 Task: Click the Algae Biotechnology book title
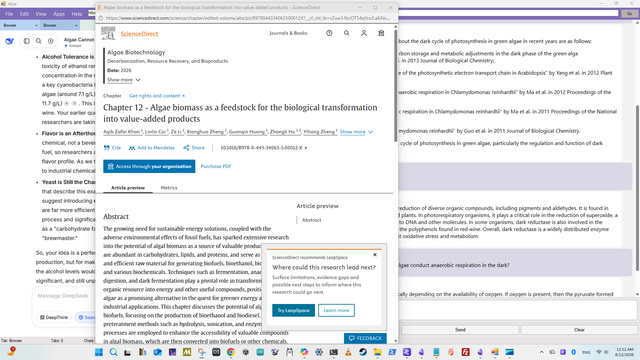point(136,52)
